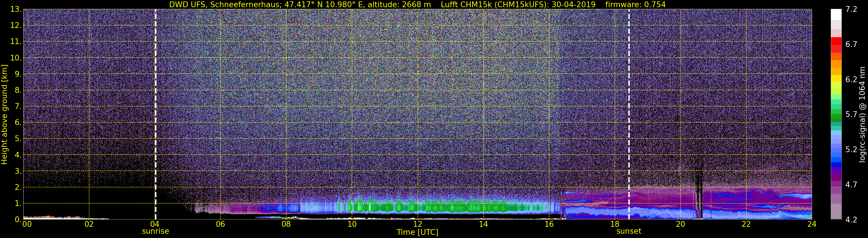Click the "6.7" colorbar tick value
Viewport: 868px width, 238px height.
(x=851, y=44)
